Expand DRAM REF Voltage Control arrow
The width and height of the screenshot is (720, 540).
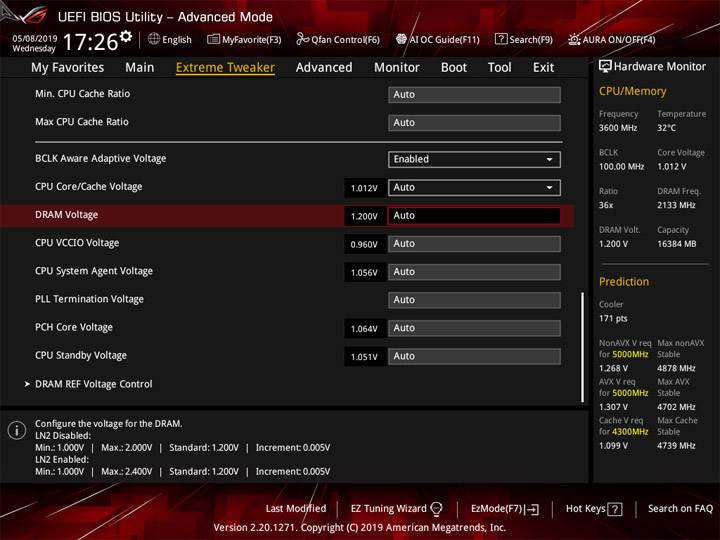click(x=27, y=384)
